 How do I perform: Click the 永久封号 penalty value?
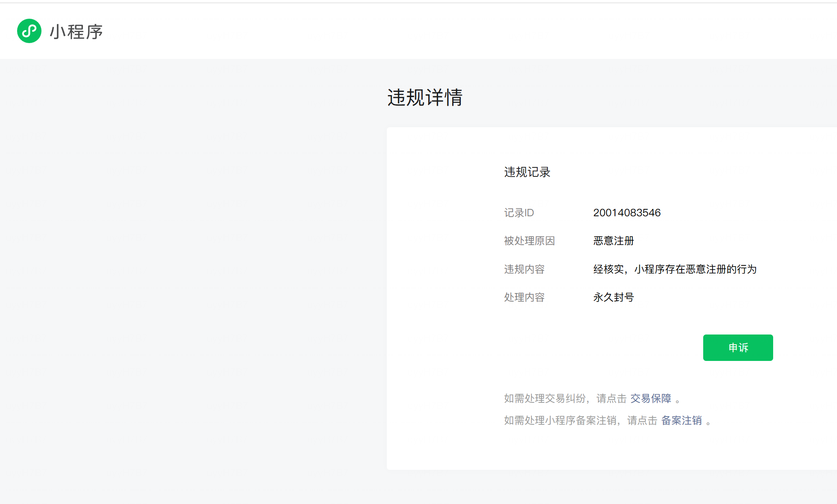613,297
